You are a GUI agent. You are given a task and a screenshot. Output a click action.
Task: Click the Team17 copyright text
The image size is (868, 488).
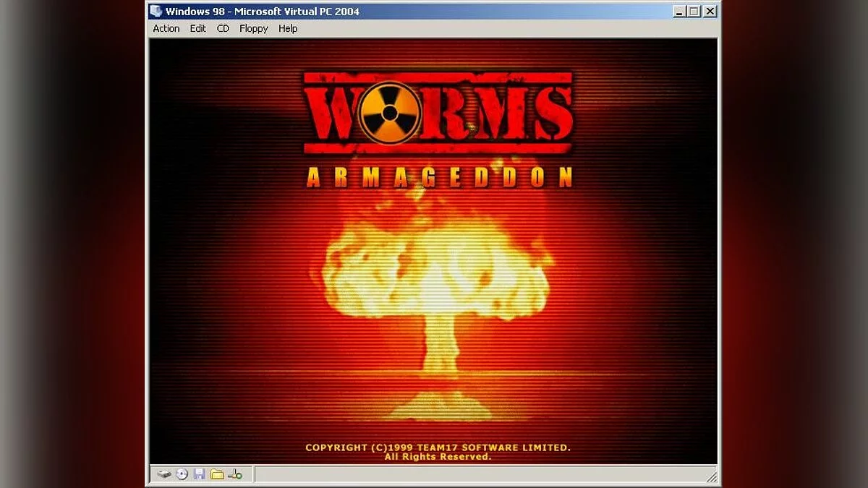(438, 448)
